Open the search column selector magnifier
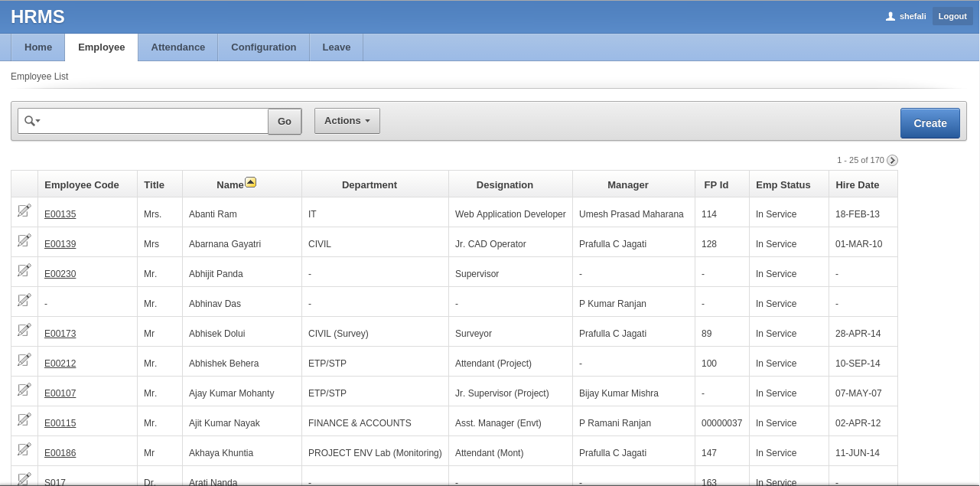The width and height of the screenshot is (980, 486). 31,121
